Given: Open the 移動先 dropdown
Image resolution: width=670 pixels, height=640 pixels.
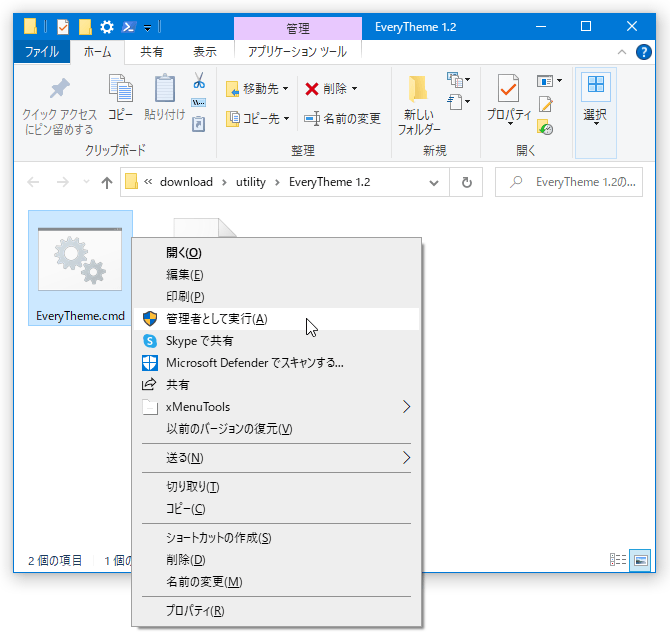Looking at the screenshot, I should click(258, 88).
